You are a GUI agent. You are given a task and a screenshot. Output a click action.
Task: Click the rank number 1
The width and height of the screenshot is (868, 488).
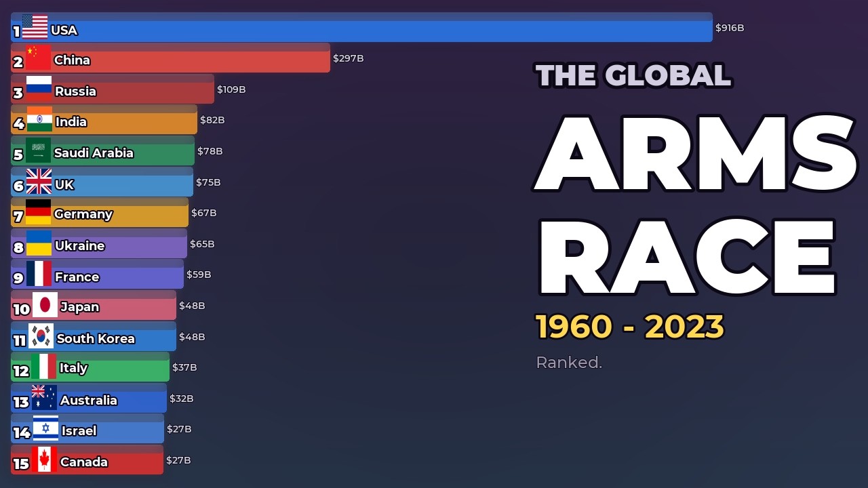pyautogui.click(x=16, y=31)
